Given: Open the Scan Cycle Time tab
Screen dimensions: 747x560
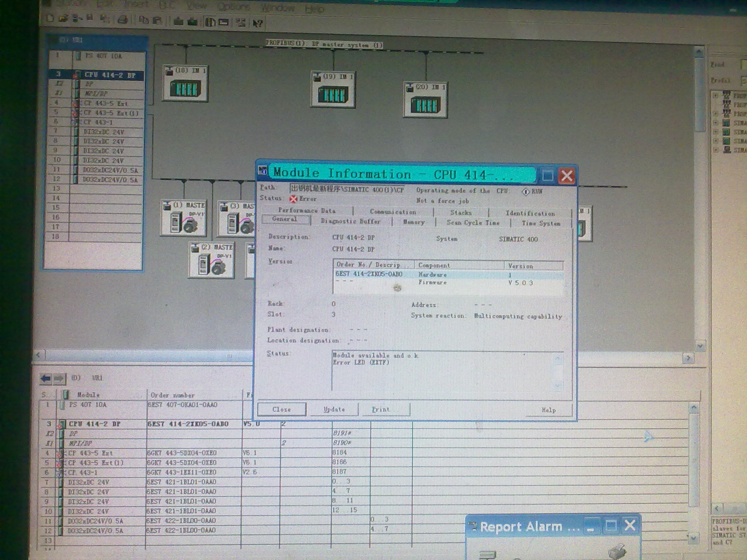Looking at the screenshot, I should (473, 223).
